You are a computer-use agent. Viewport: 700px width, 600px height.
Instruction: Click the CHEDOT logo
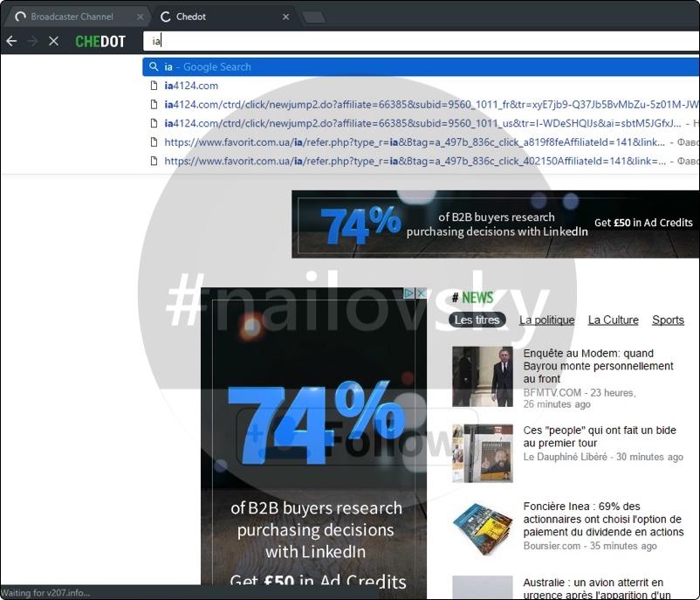coord(100,40)
